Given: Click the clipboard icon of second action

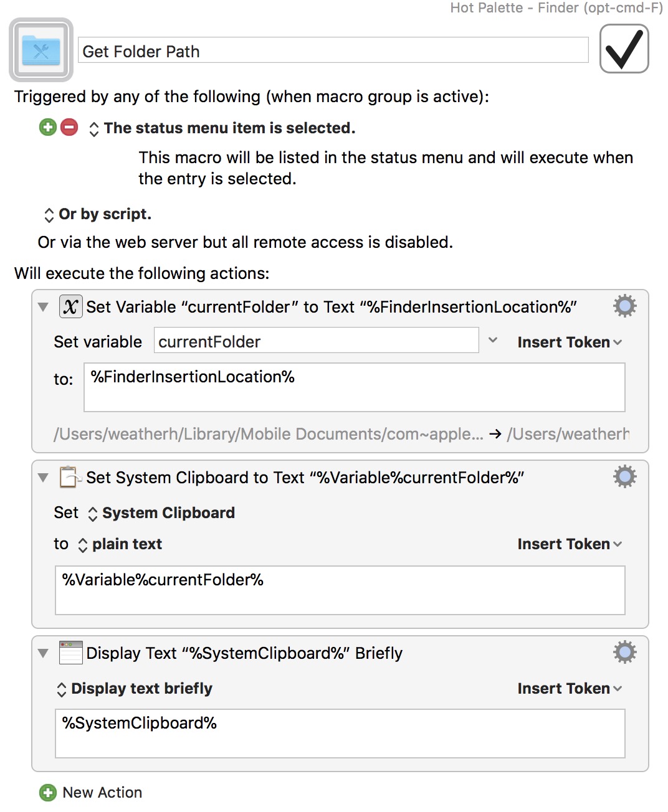Looking at the screenshot, I should 71,477.
